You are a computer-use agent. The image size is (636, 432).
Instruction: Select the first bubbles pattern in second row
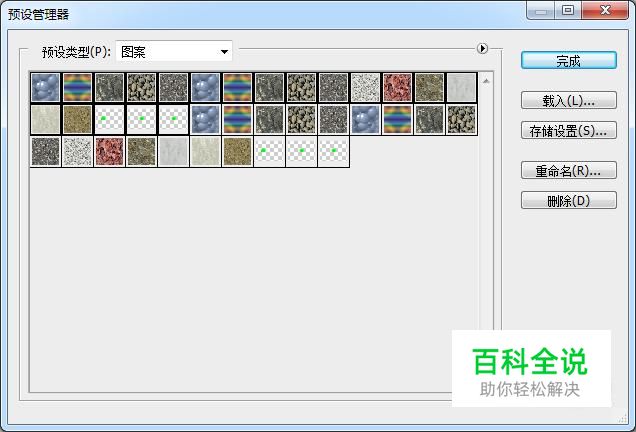pyautogui.click(x=206, y=120)
